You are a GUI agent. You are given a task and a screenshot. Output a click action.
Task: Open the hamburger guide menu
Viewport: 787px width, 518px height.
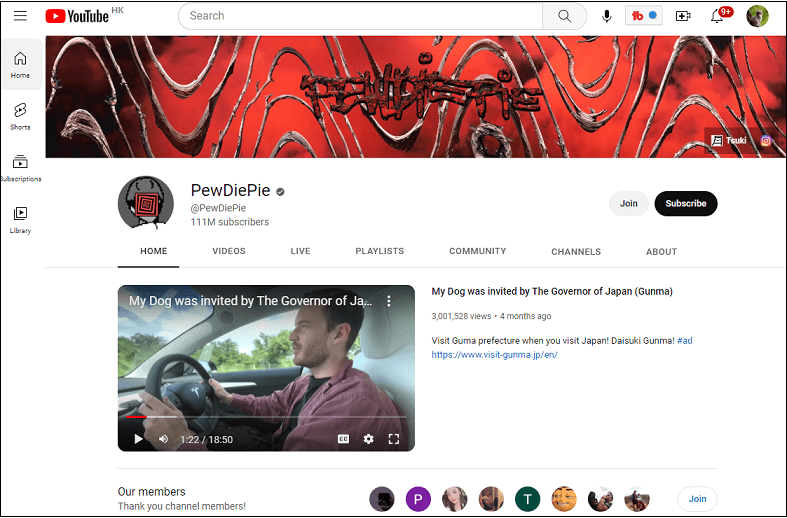(x=20, y=16)
